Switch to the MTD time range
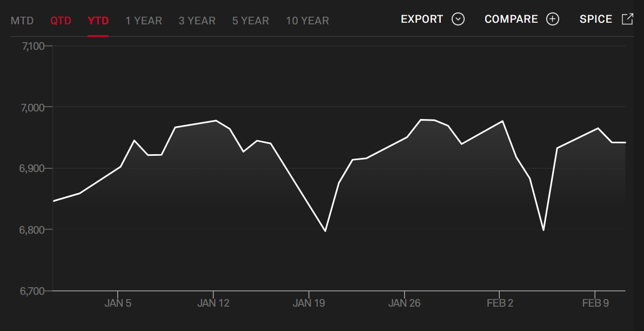The image size is (644, 331). (x=22, y=21)
